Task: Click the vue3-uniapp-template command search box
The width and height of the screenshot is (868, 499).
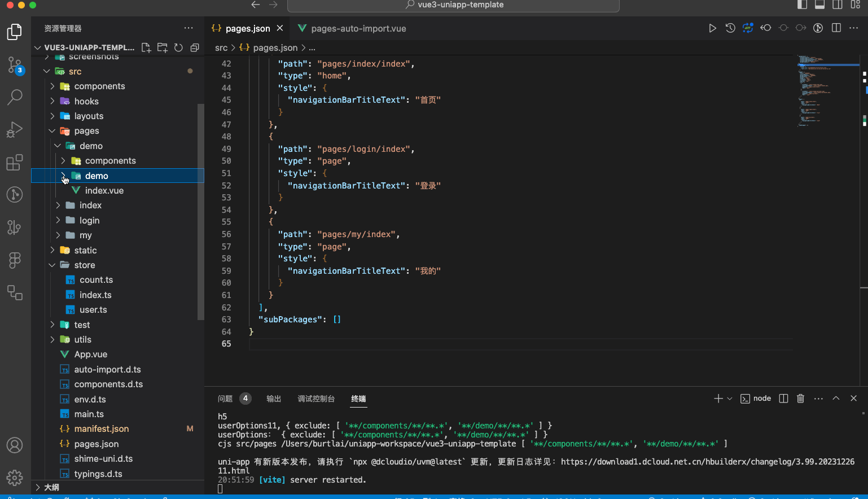Action: coord(453,5)
